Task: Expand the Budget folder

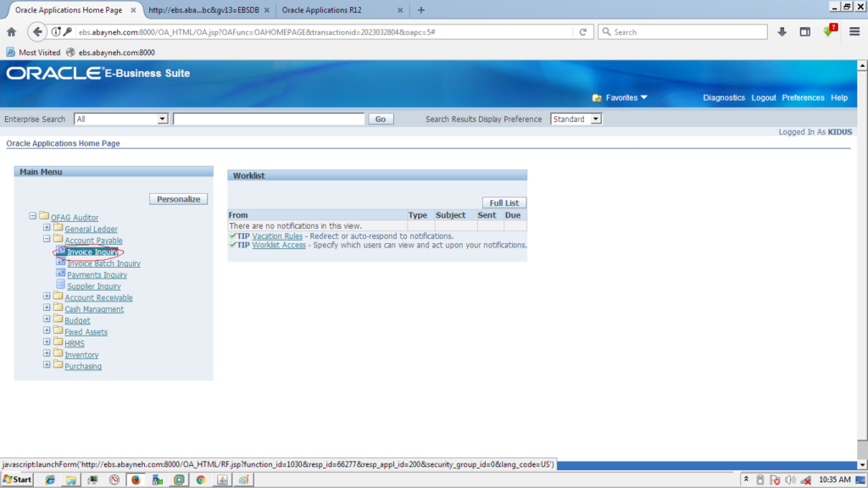Action: (47, 319)
